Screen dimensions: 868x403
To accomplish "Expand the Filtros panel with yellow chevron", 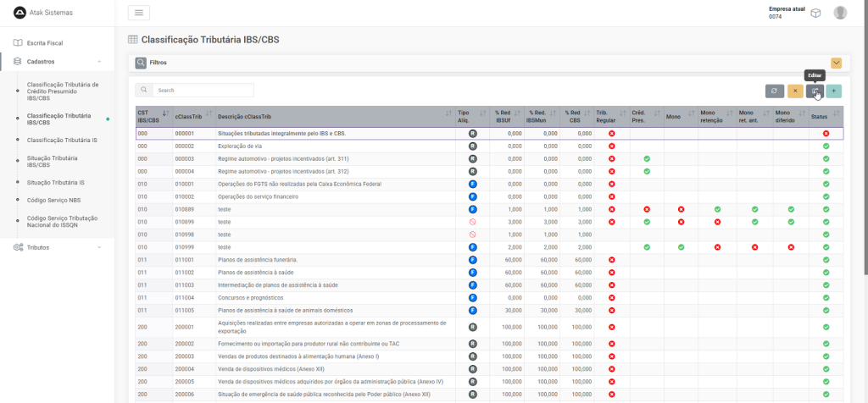I will (836, 63).
